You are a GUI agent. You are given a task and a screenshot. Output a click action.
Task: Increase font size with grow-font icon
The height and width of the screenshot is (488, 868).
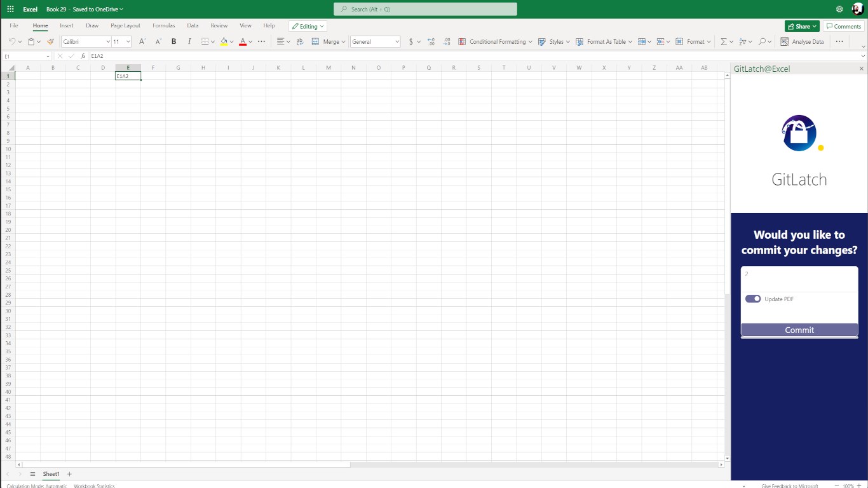pos(142,41)
